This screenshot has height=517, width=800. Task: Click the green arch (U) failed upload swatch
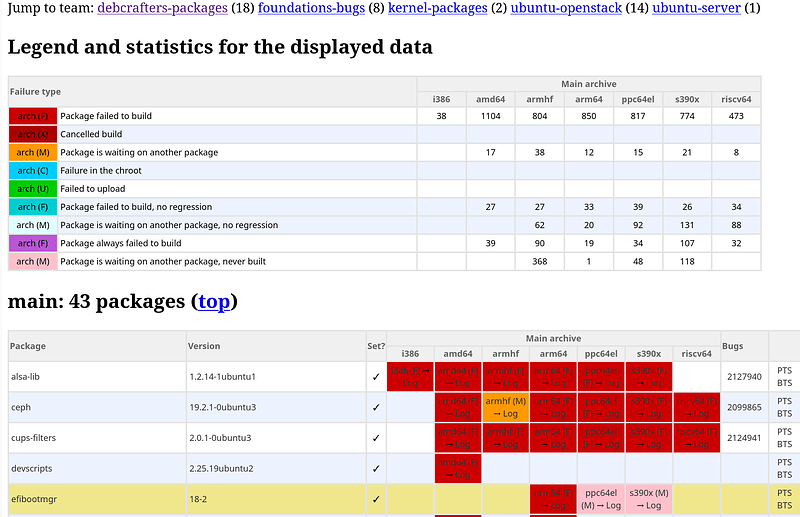(33, 189)
